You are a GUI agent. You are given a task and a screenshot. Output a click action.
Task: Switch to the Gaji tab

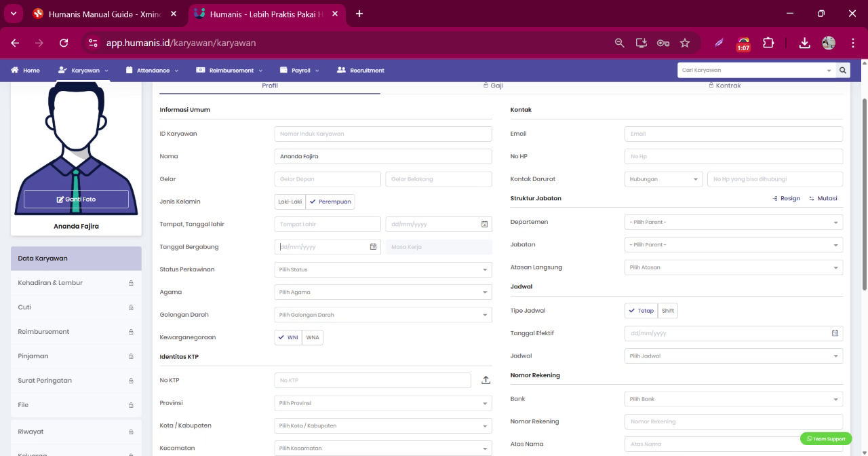pos(493,85)
